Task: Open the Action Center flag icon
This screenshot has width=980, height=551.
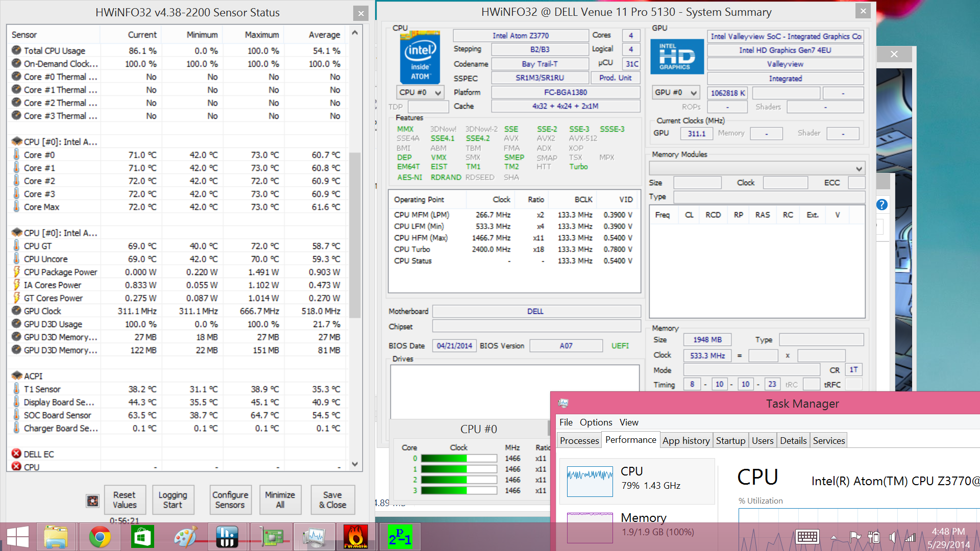Action: (x=855, y=537)
